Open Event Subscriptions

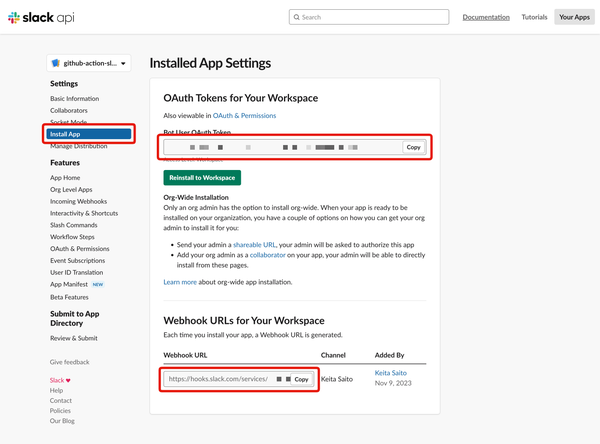(x=78, y=261)
